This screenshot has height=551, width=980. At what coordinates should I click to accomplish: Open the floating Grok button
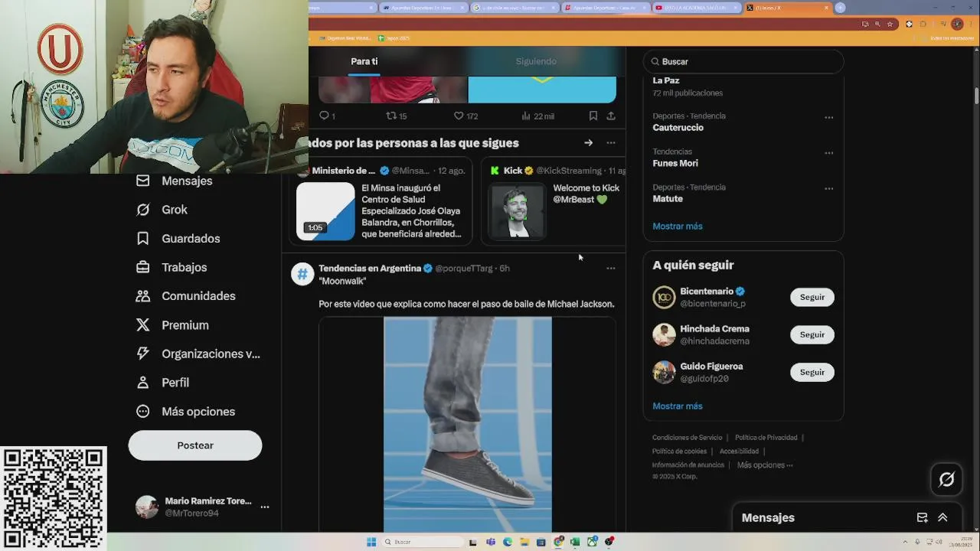pyautogui.click(x=946, y=479)
